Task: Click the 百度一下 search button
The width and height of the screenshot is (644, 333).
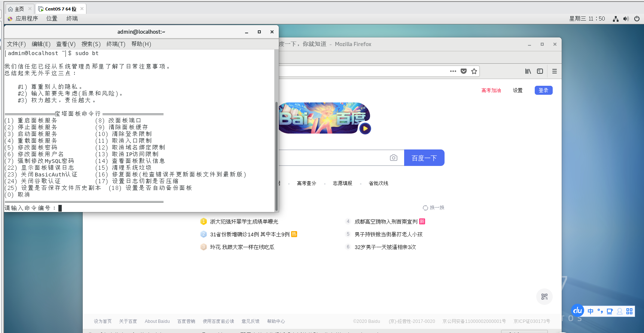Action: 424,158
